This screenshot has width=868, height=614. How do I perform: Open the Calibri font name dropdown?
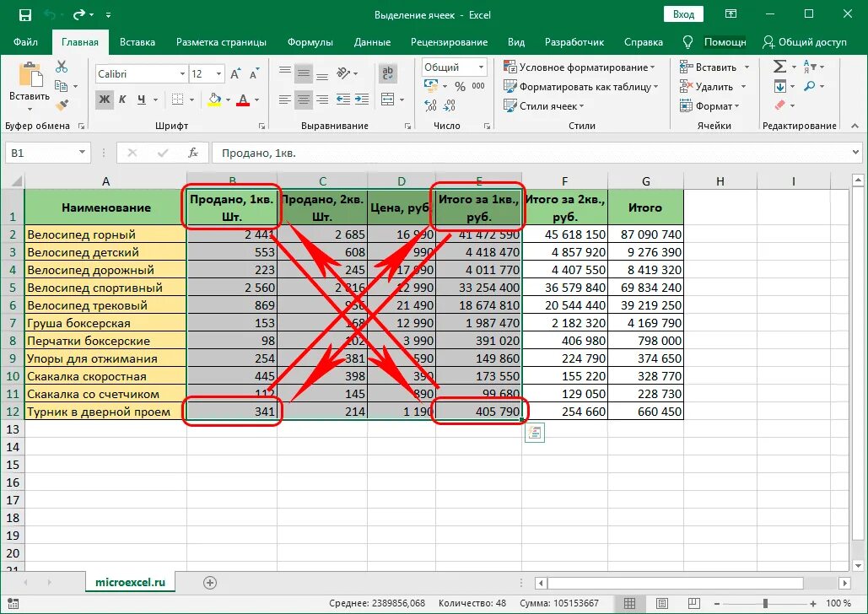pos(182,73)
